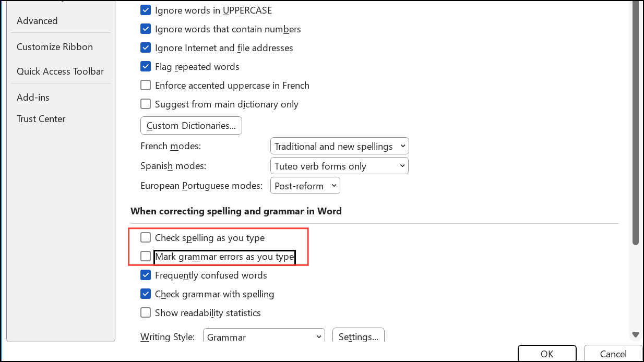Uncheck Ignore words that contain numbers
The height and width of the screenshot is (362, 644).
(146, 29)
